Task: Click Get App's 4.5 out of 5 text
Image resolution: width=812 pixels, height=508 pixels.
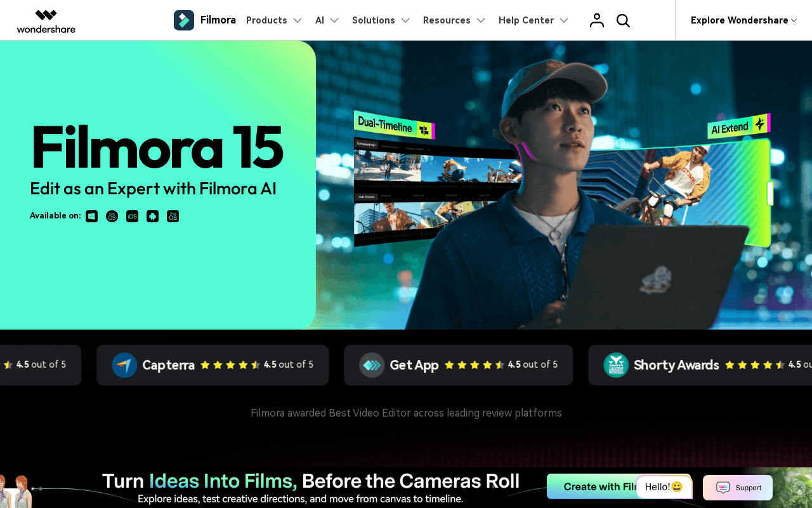Action: 533,364
